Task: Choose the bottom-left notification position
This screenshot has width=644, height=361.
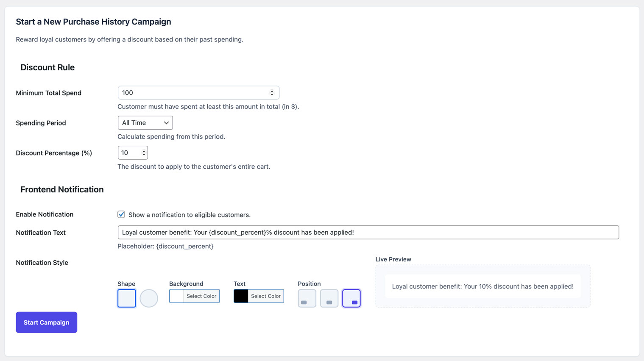Action: (307, 298)
